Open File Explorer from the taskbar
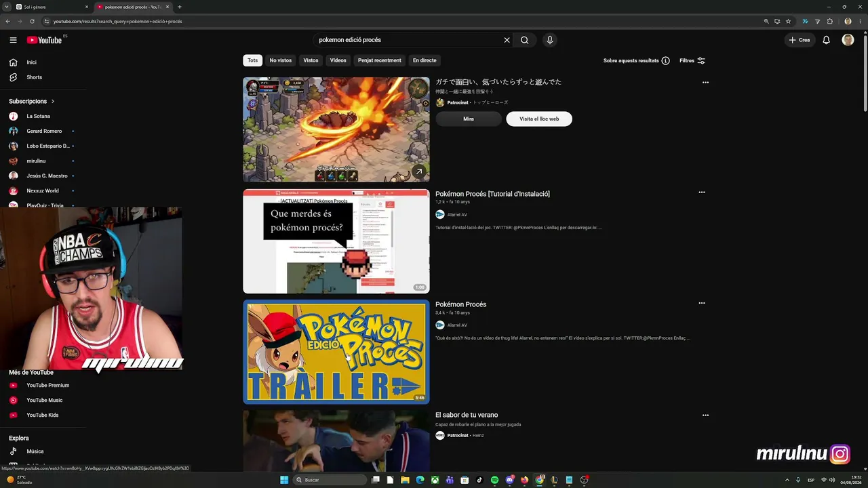 point(405,480)
